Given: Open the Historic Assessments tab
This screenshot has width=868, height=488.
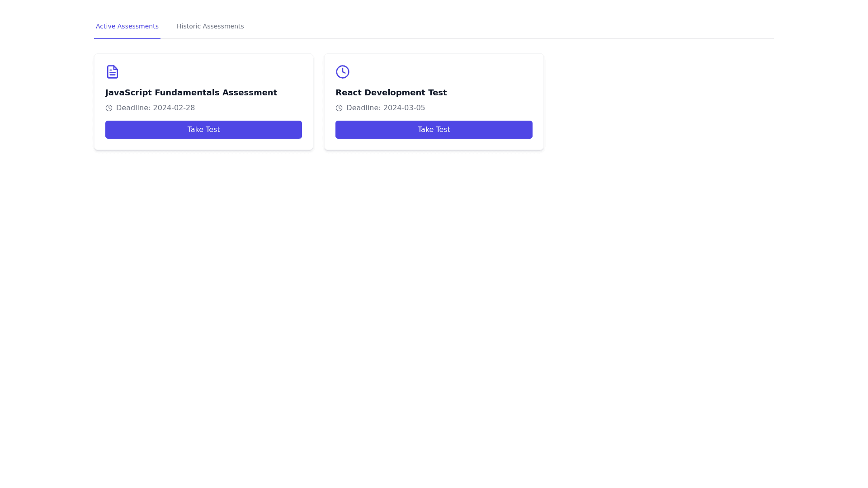Looking at the screenshot, I should [210, 26].
